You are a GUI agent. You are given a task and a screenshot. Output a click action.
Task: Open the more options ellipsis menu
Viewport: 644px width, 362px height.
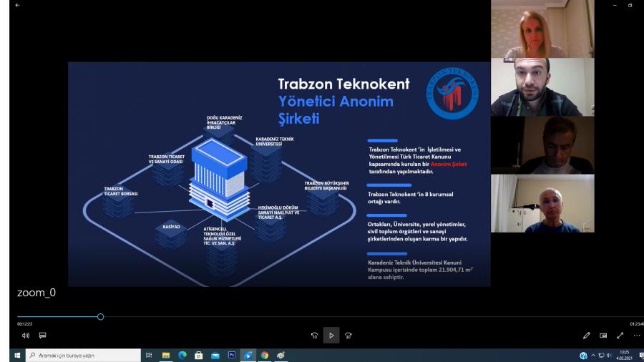(636, 335)
